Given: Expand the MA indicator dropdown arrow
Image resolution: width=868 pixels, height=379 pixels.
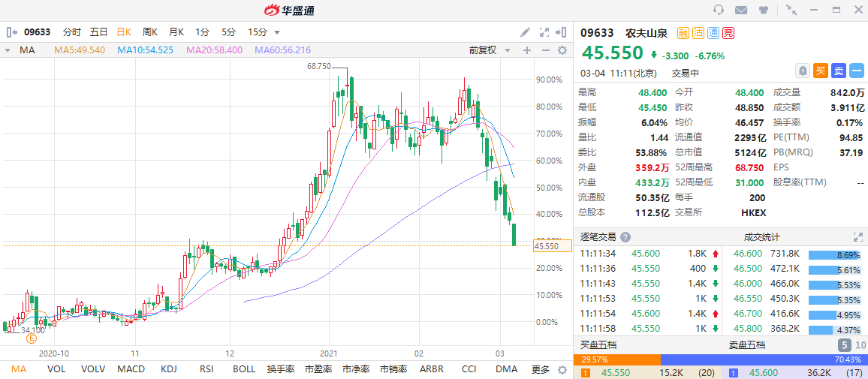Looking at the screenshot, I should click(8, 50).
